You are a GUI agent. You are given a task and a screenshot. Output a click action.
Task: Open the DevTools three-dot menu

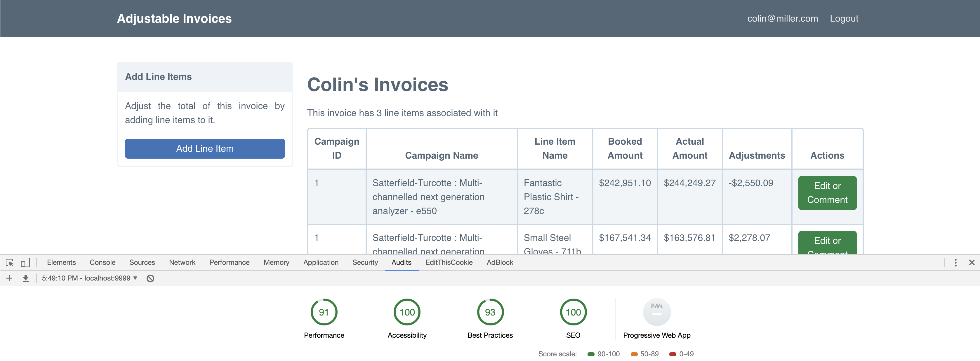pos(955,262)
